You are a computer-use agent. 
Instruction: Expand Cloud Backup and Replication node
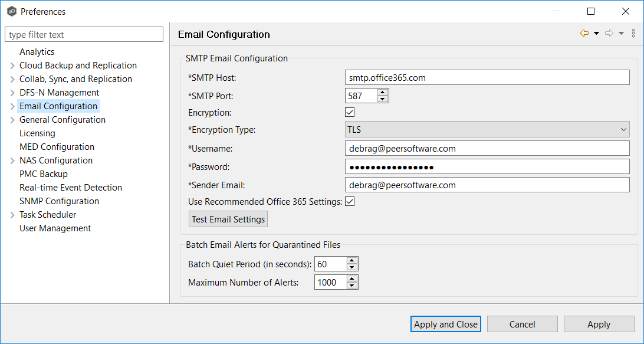pos(12,65)
